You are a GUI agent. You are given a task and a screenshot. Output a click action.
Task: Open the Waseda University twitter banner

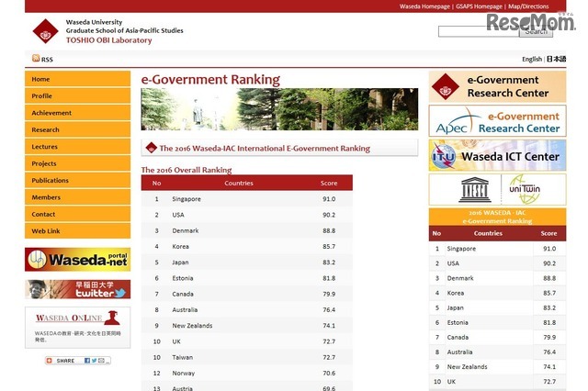(77, 289)
